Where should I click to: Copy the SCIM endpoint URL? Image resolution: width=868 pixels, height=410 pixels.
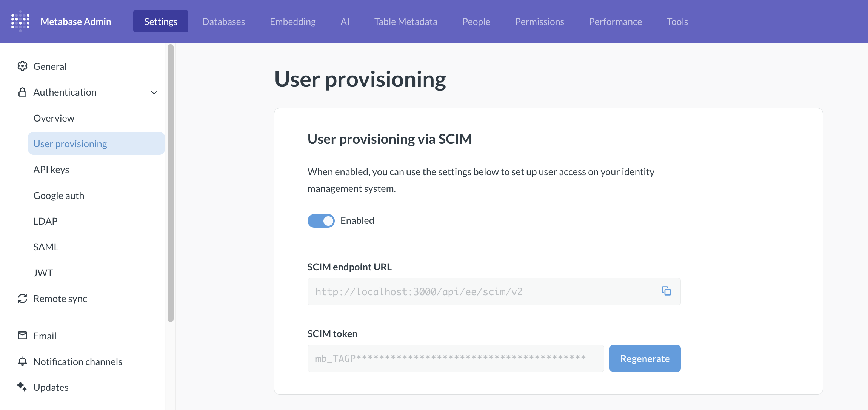point(666,291)
